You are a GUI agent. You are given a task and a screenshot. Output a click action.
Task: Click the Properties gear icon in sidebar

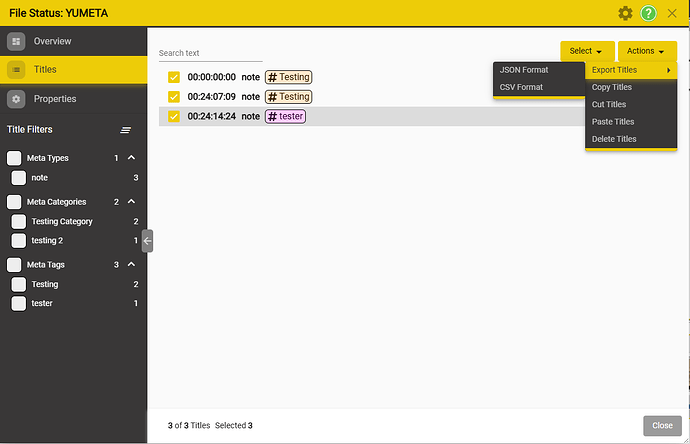[16, 99]
